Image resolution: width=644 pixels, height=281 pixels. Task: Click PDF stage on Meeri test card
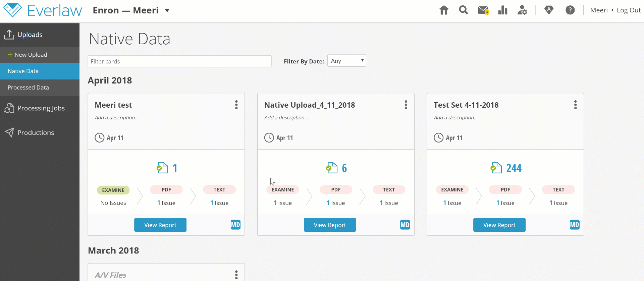[166, 189]
